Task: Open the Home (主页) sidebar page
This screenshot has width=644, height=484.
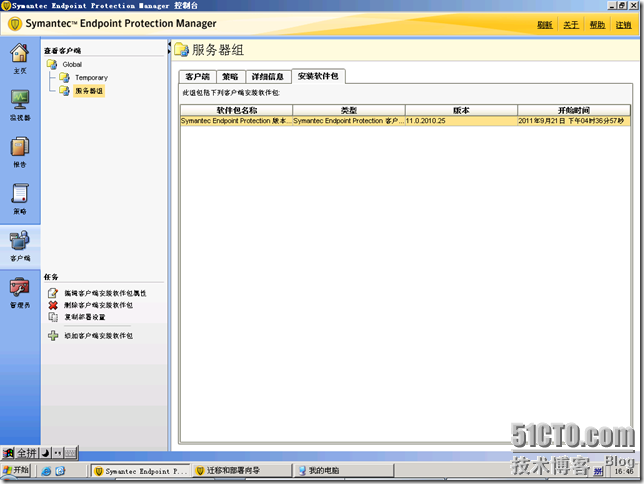Action: [20, 58]
